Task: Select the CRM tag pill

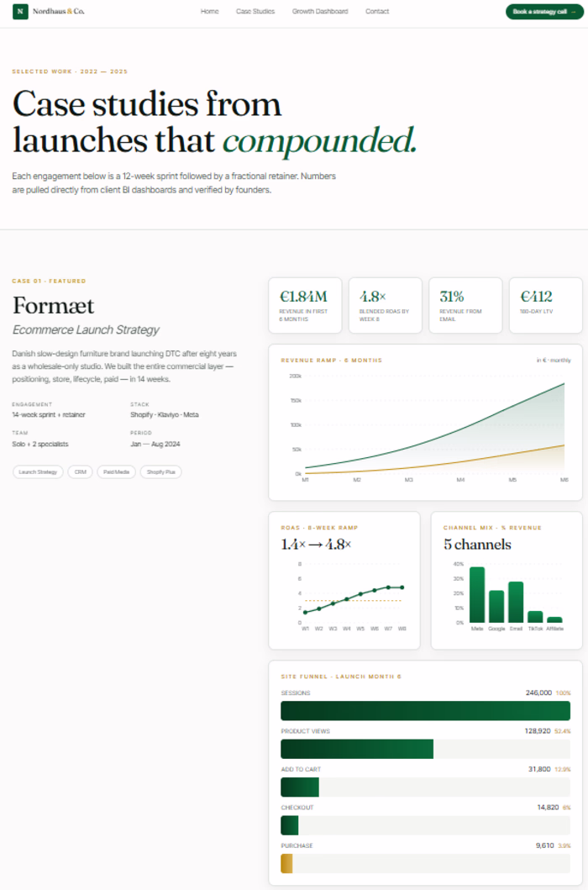Action: 80,471
